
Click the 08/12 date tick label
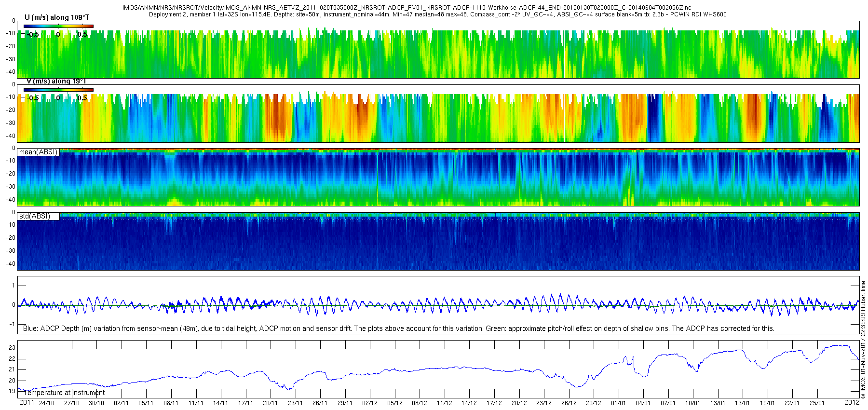coord(419,403)
